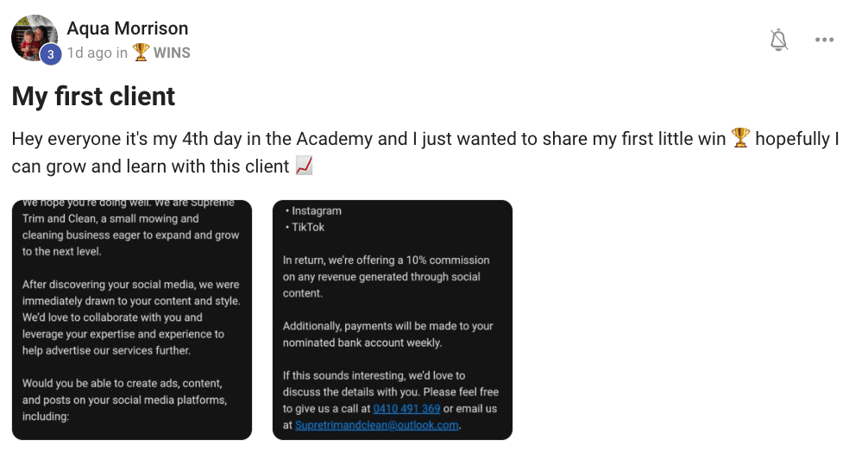Toggle the post notification bell
868x452 pixels.
point(778,40)
